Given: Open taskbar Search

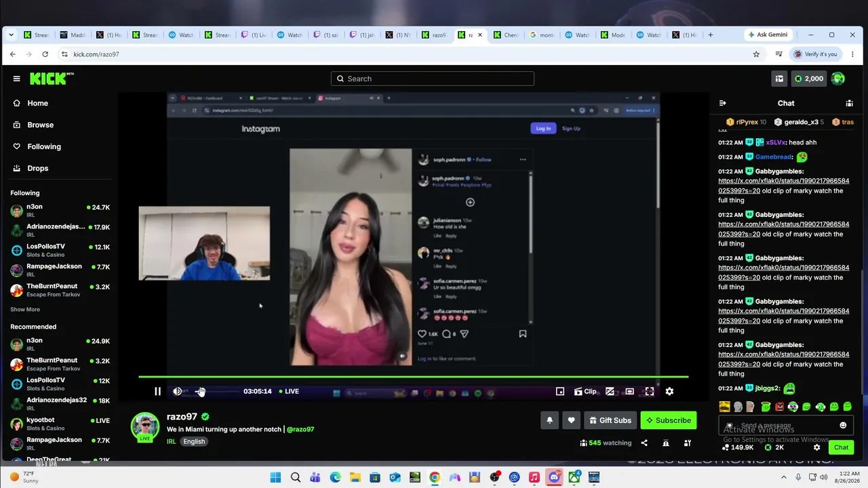Looking at the screenshot, I should (296, 477).
